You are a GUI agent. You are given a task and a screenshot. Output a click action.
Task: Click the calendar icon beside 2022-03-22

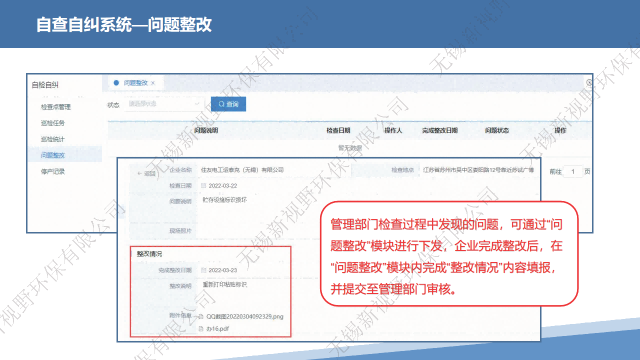(203, 186)
